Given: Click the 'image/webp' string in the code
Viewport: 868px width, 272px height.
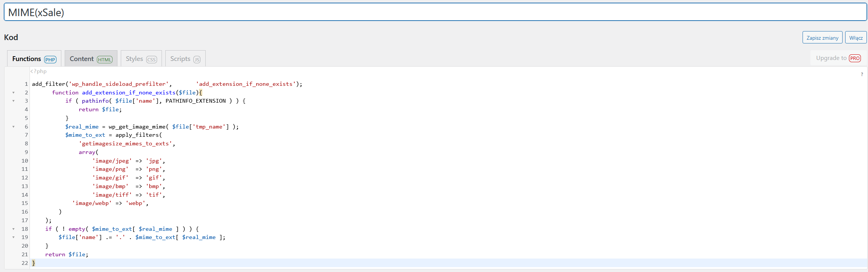Looking at the screenshot, I should coord(92,203).
